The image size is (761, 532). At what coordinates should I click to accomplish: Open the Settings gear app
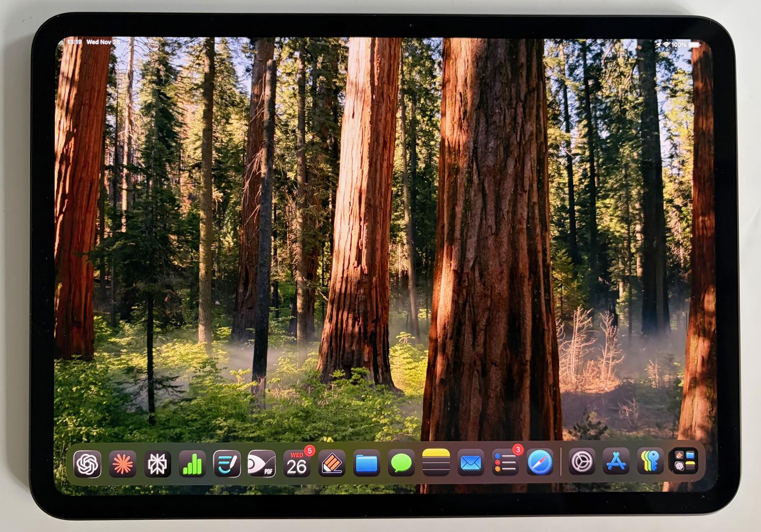coord(582,463)
